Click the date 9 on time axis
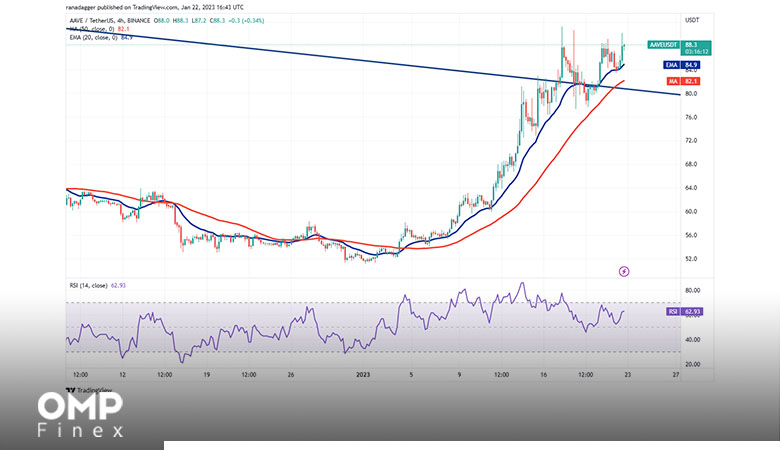The width and height of the screenshot is (780, 450). [459, 375]
